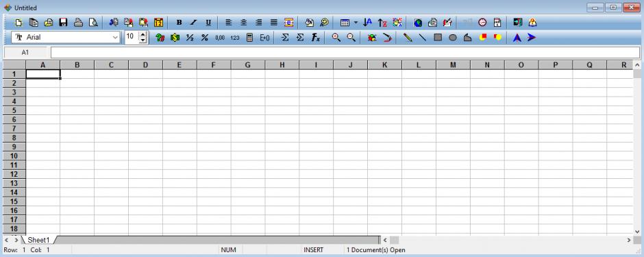This screenshot has height=257, width=644.
Task: Apply E+0 scientific number format
Action: 264,38
